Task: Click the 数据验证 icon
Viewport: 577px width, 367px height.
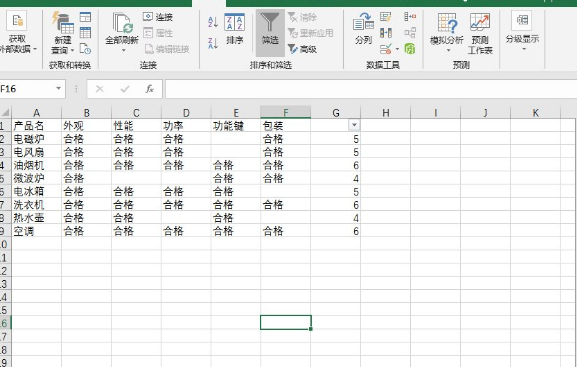Action: (x=386, y=49)
